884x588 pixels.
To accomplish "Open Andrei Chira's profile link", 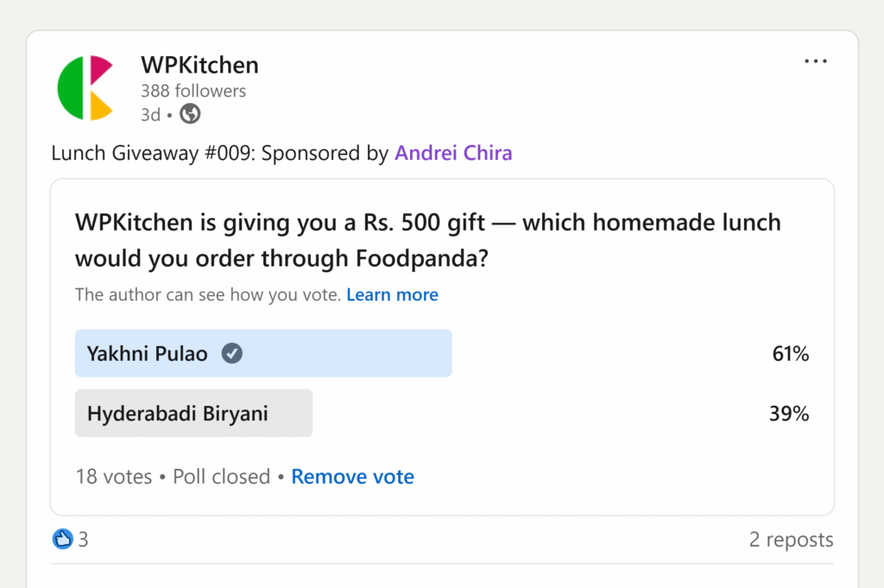I will [x=453, y=154].
